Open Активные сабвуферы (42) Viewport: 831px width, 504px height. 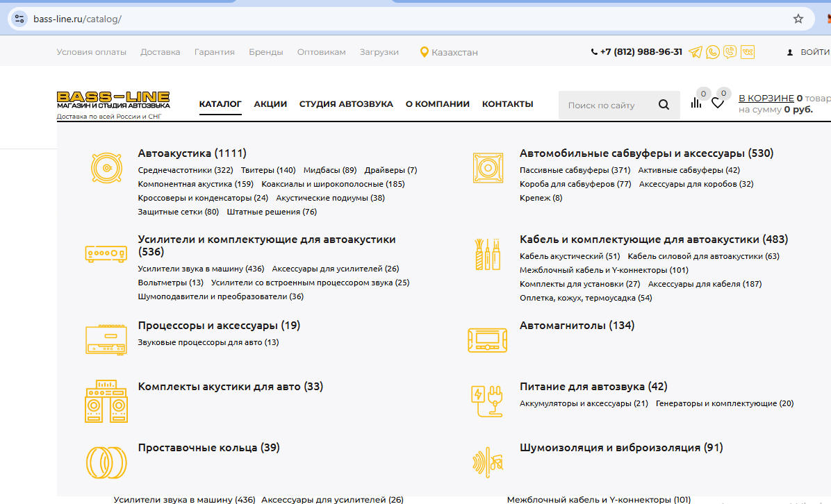click(689, 170)
